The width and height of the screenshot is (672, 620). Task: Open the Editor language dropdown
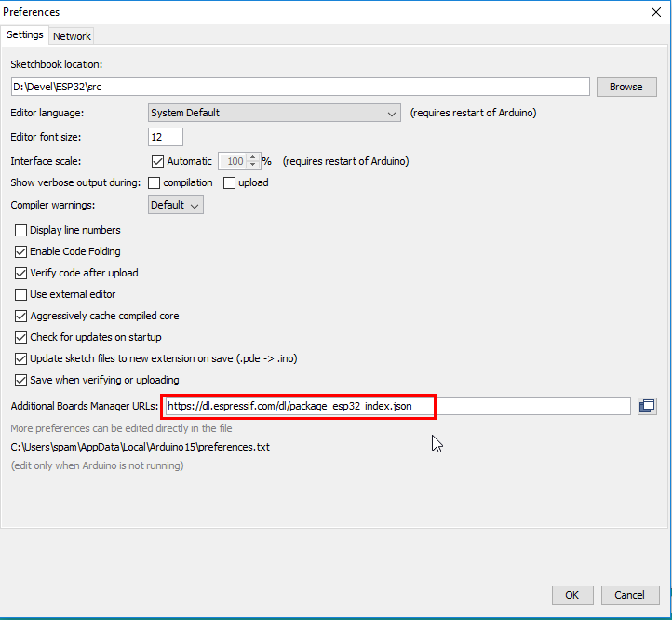point(275,113)
